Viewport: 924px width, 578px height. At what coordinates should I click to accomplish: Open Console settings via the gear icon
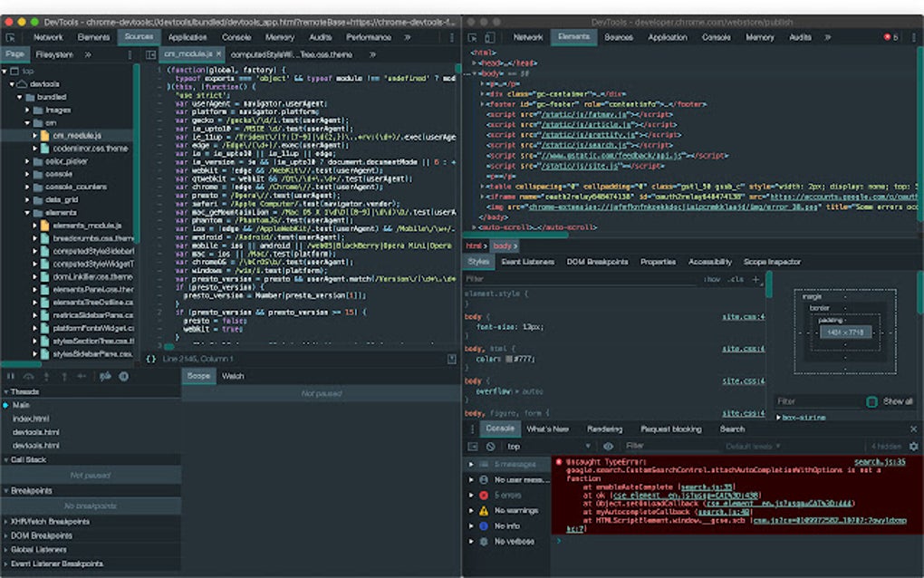pyautogui.click(x=913, y=445)
